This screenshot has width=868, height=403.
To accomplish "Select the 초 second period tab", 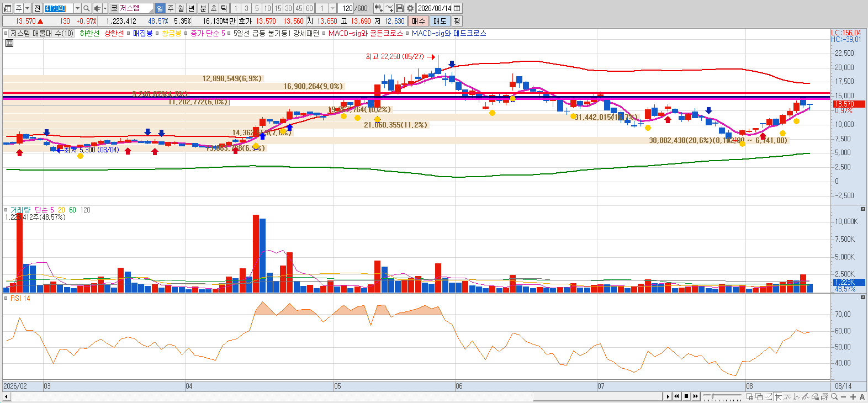I will coord(213,8).
